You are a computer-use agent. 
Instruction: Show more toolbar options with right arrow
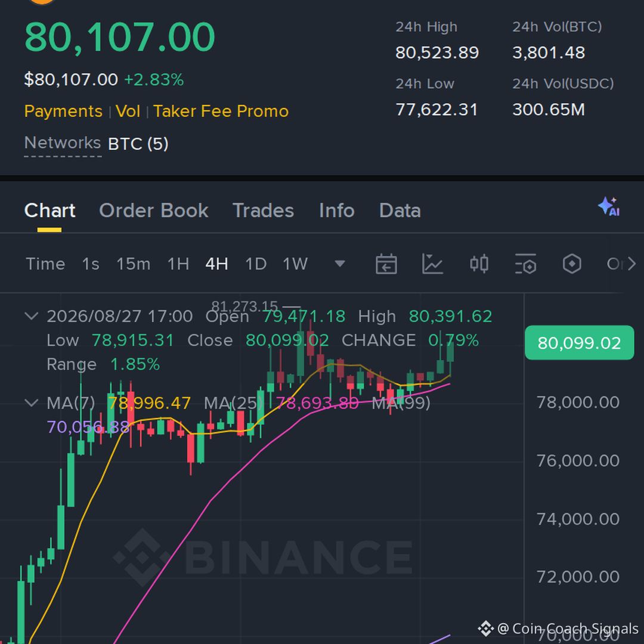(631, 264)
